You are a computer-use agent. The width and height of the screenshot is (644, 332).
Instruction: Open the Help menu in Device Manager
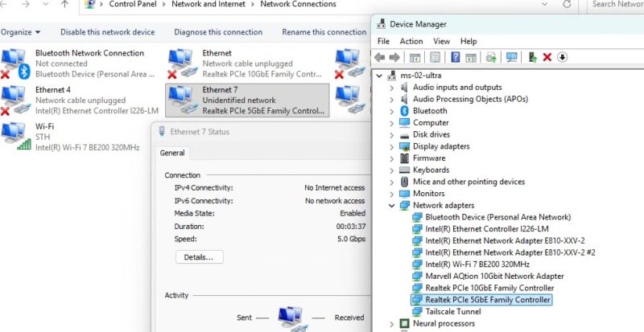point(469,41)
